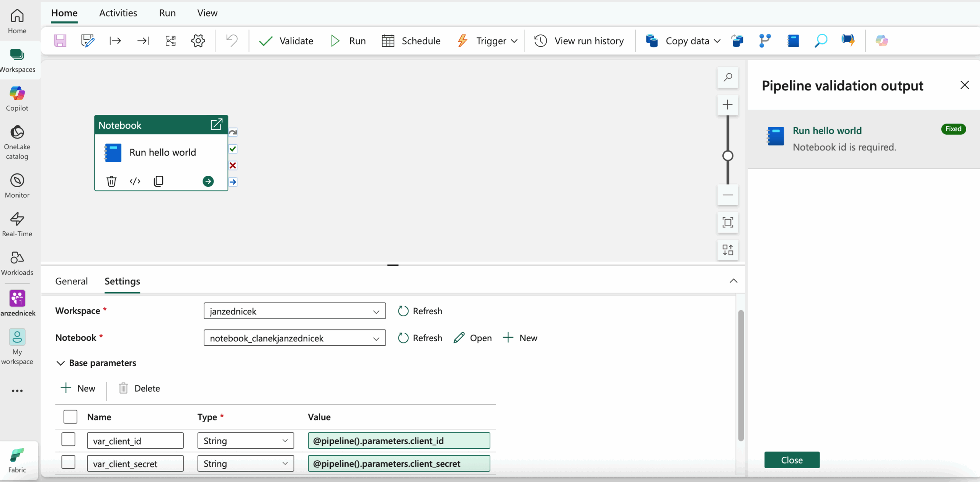Click the canvas search magnifier icon
The width and height of the screenshot is (980, 482).
[x=728, y=77]
